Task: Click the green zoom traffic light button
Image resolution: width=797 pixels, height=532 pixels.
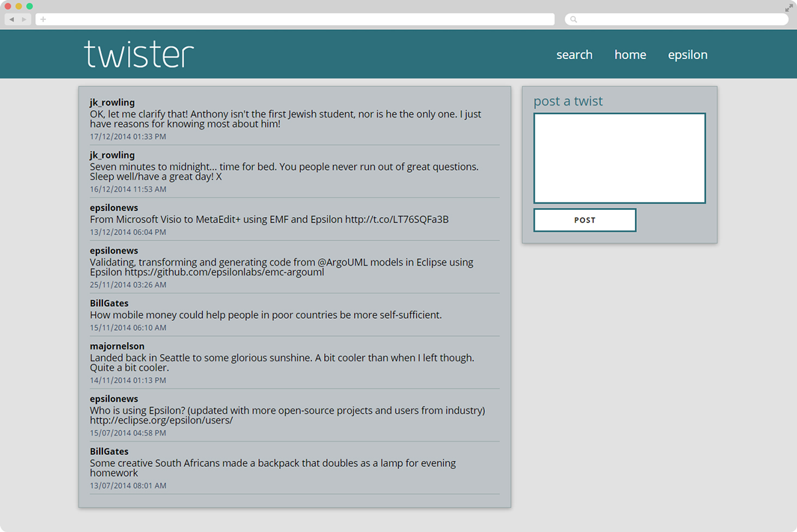Action: click(29, 6)
